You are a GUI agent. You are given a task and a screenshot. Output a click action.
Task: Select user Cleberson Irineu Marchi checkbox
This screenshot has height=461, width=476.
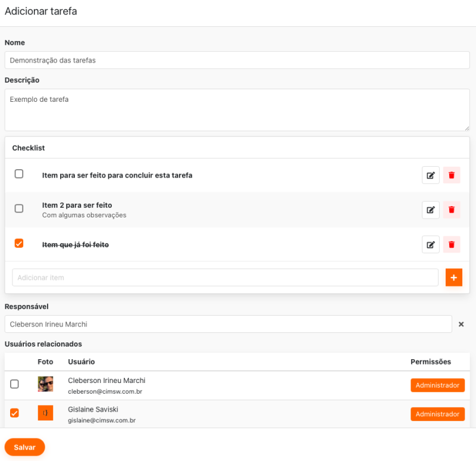coord(14,384)
